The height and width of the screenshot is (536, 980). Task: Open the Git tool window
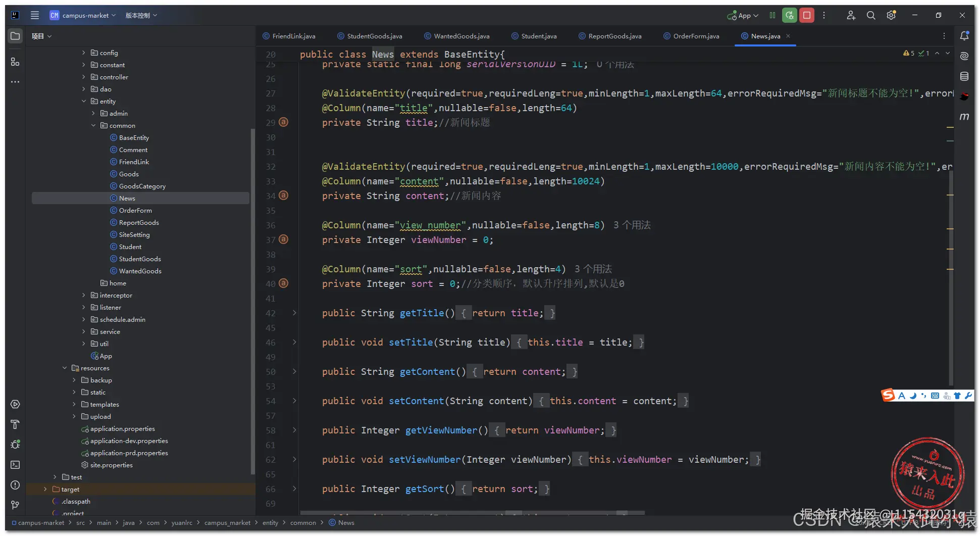tap(15, 505)
